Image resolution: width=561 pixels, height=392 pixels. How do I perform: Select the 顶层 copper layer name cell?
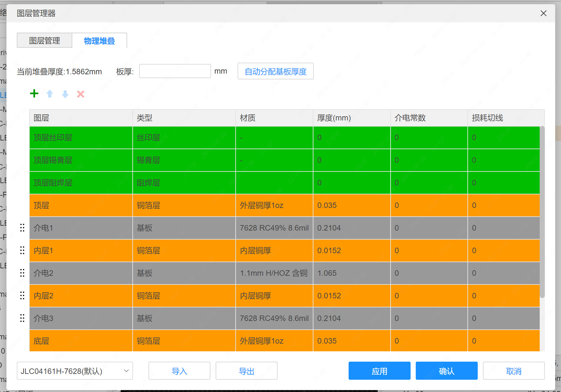[81, 205]
